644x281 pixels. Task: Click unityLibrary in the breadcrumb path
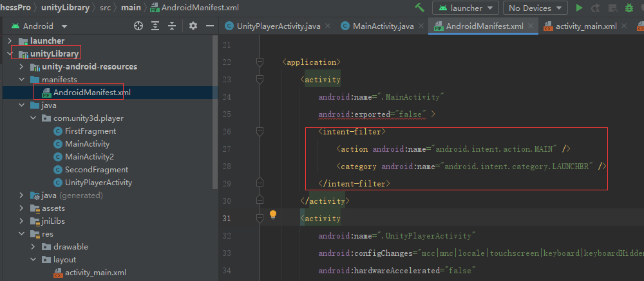(66, 8)
